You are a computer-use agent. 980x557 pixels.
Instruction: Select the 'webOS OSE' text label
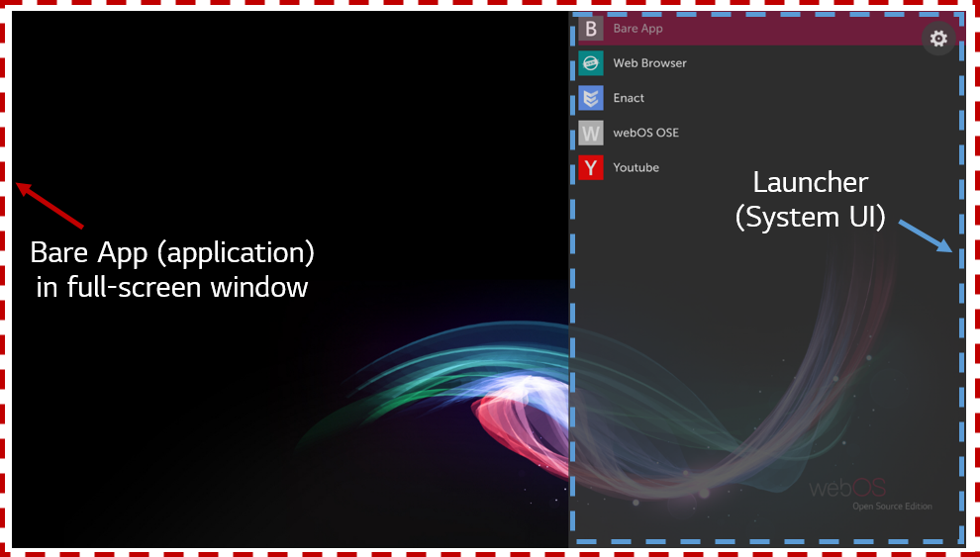pyautogui.click(x=645, y=133)
